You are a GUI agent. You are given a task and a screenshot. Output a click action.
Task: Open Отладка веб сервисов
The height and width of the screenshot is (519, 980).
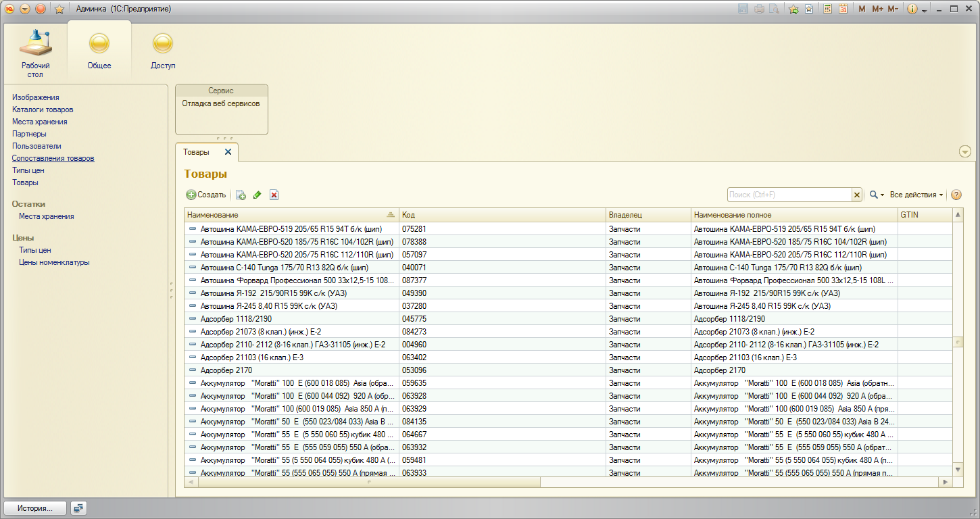220,103
